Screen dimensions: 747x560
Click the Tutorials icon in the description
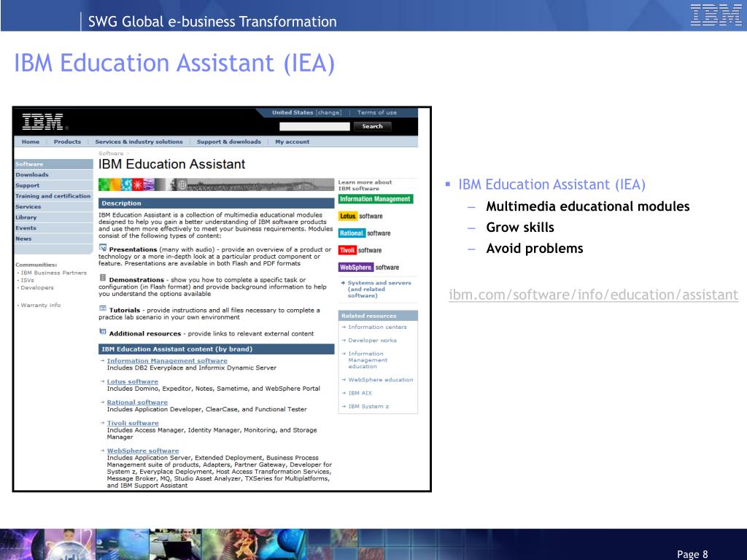(102, 308)
